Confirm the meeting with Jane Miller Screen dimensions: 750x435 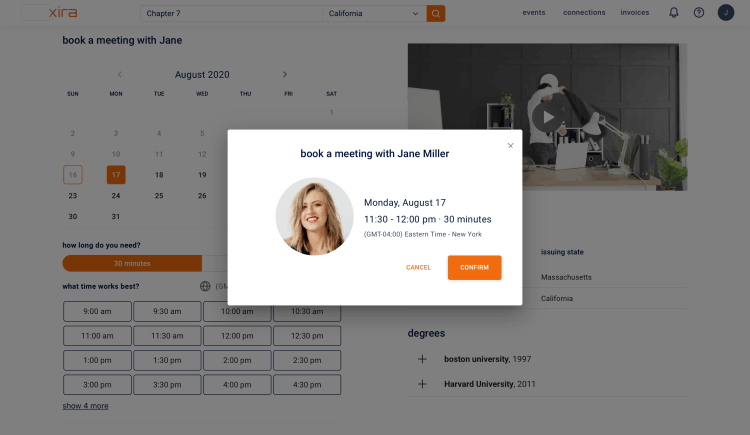coord(474,268)
